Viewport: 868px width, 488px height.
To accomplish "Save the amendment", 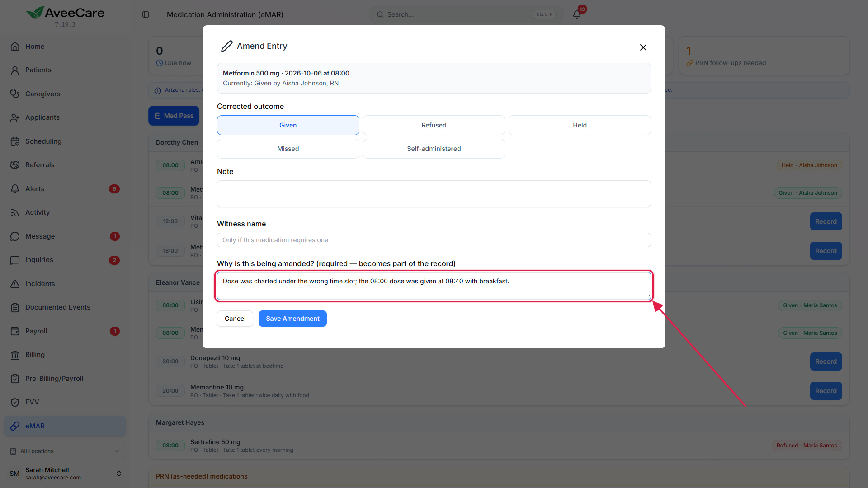I will [x=292, y=319].
